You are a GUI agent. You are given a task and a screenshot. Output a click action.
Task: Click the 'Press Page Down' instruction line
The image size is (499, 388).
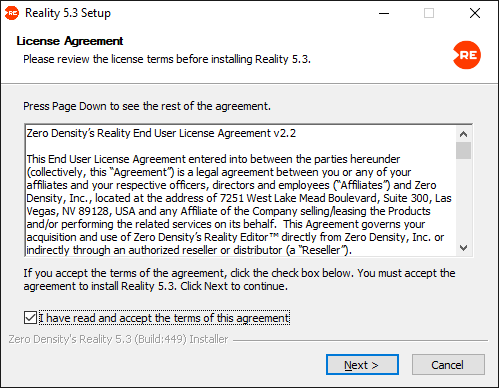click(x=147, y=106)
